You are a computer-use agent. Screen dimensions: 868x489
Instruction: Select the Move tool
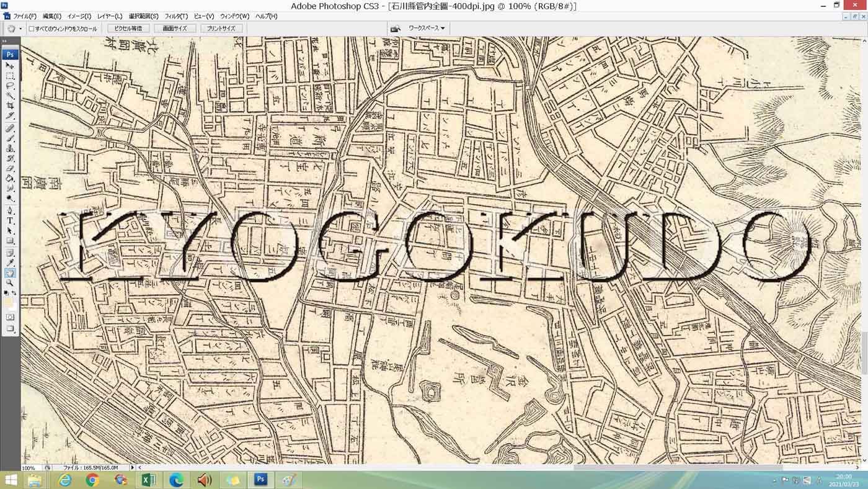pyautogui.click(x=10, y=65)
